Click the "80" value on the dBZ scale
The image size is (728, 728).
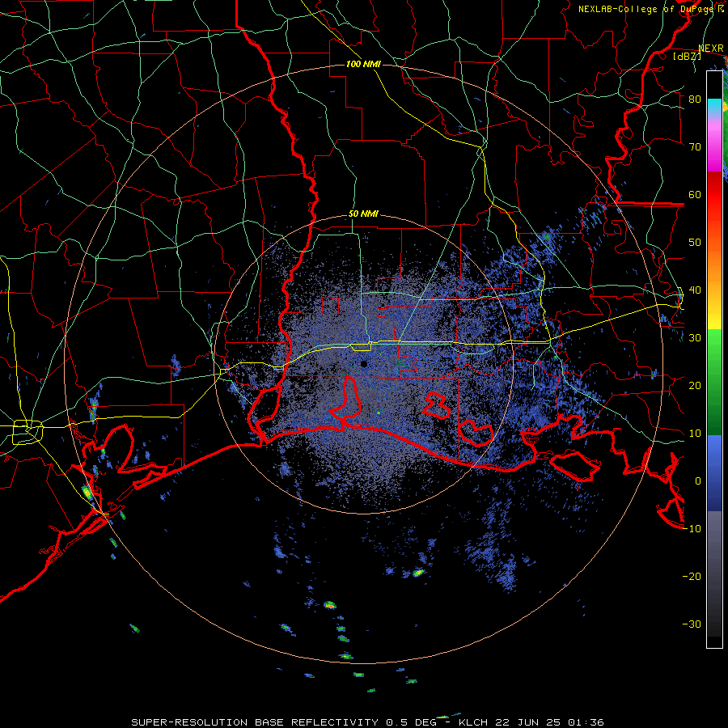pos(695,99)
